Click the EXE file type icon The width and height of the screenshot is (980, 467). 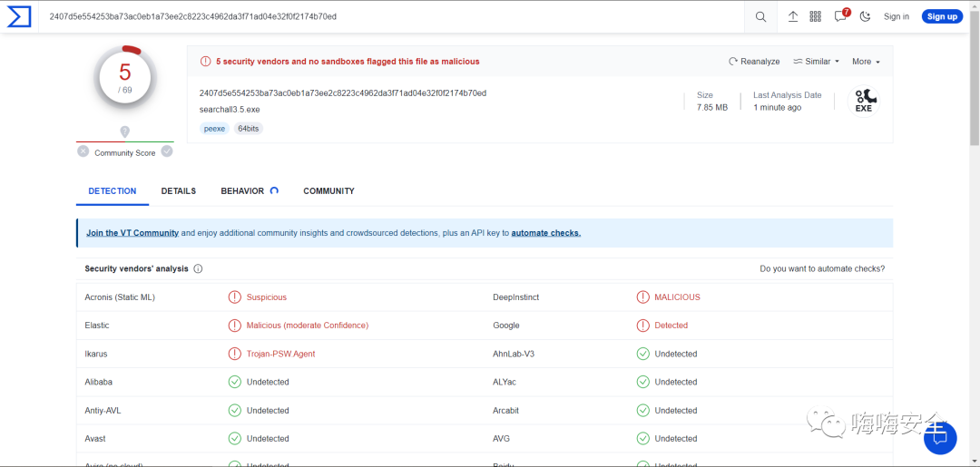click(x=863, y=102)
